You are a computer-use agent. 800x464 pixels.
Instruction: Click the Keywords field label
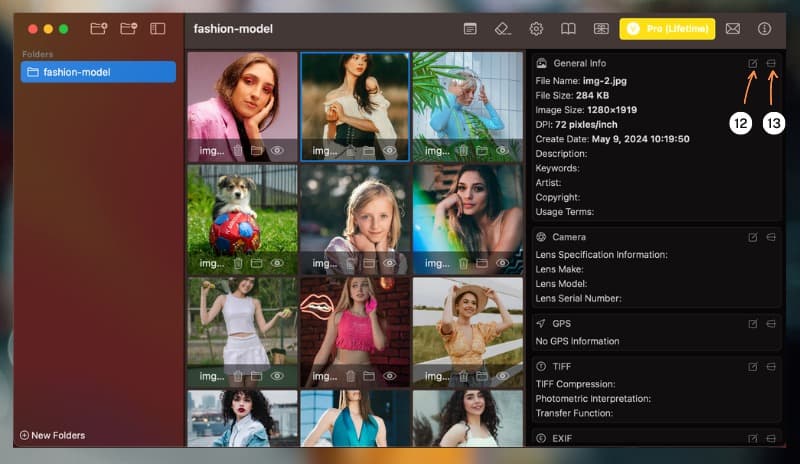click(x=557, y=168)
